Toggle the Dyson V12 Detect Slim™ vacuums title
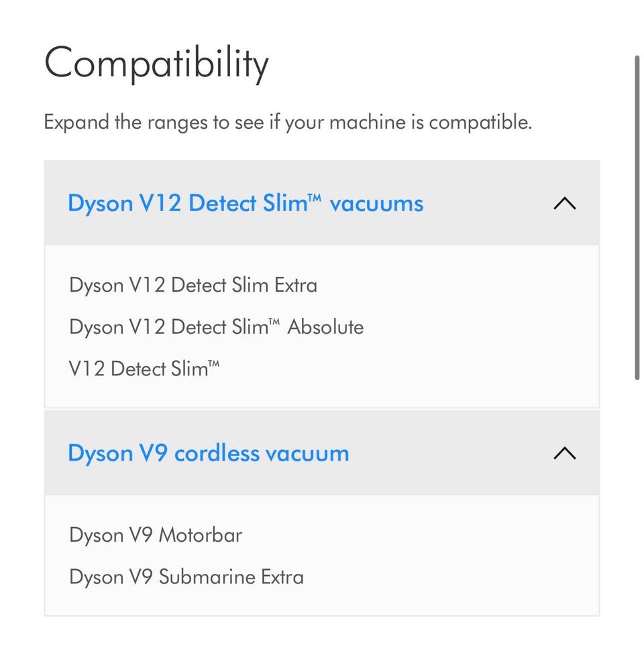644x649 pixels. (x=246, y=203)
